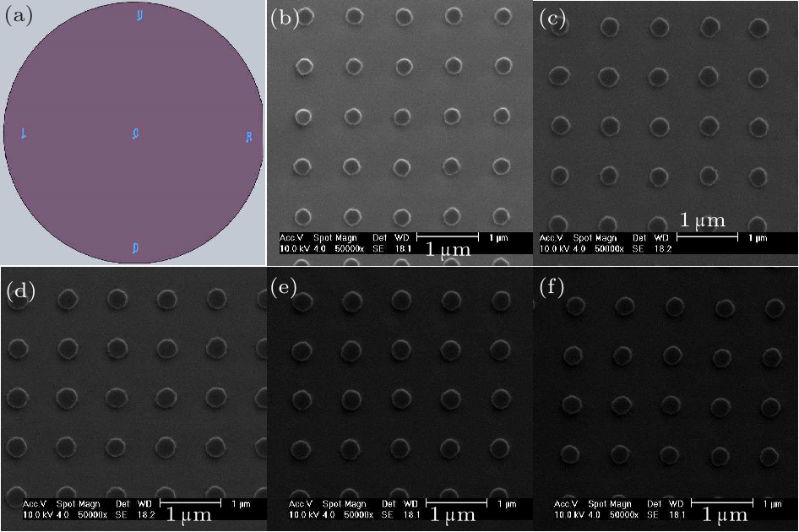Click the "10.0 kV" voltage value in panel (b)
This screenshot has width=799, height=532.
[293, 248]
